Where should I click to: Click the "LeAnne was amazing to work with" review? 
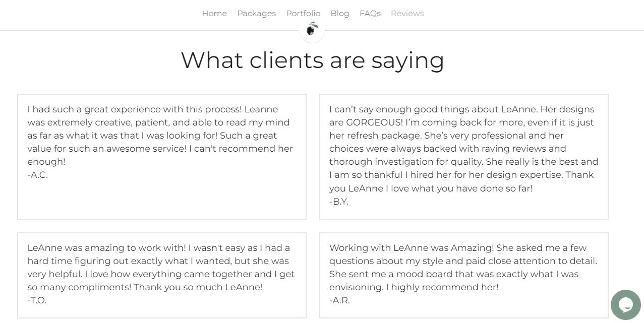(161, 268)
